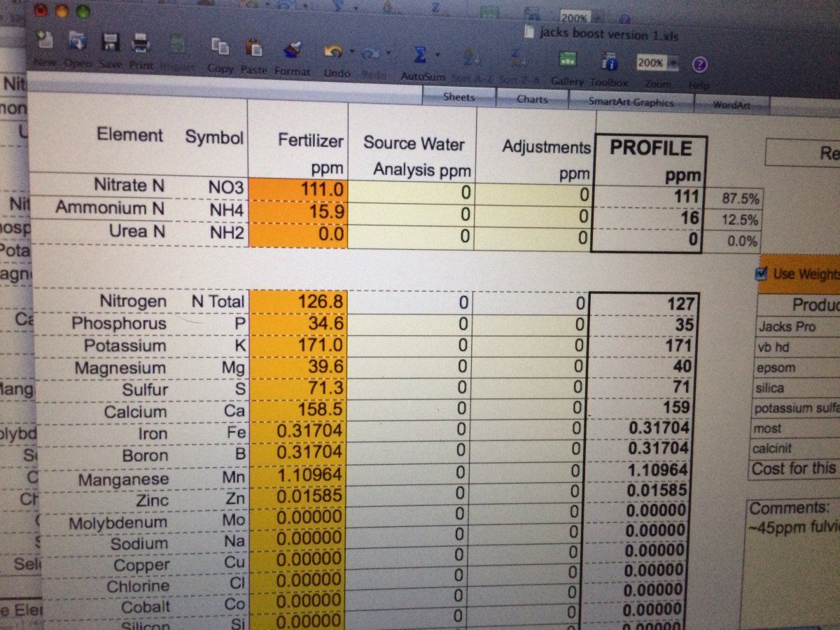The width and height of the screenshot is (840, 630).
Task: Open the Toolbox panel icon
Action: point(608,62)
